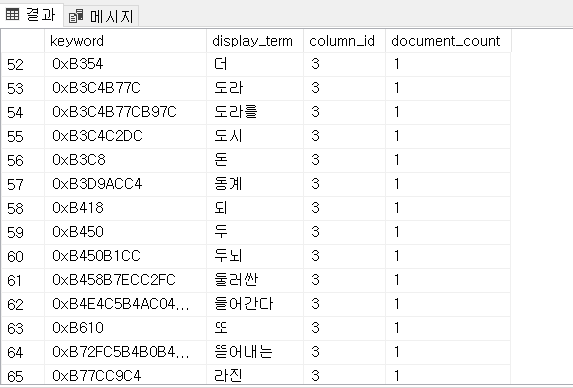Click keyword cell 0xB3D9ACC4
The image size is (573, 388).
point(125,184)
